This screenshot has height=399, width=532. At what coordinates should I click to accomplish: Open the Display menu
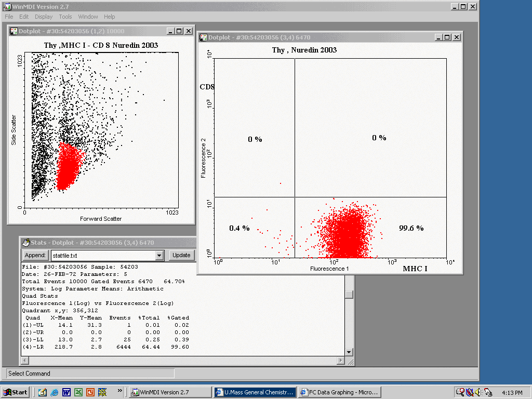44,17
